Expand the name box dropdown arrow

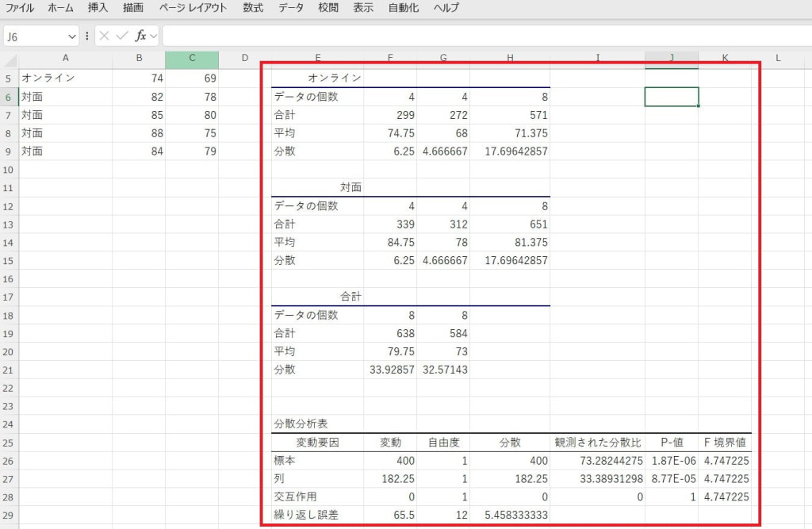click(x=72, y=36)
